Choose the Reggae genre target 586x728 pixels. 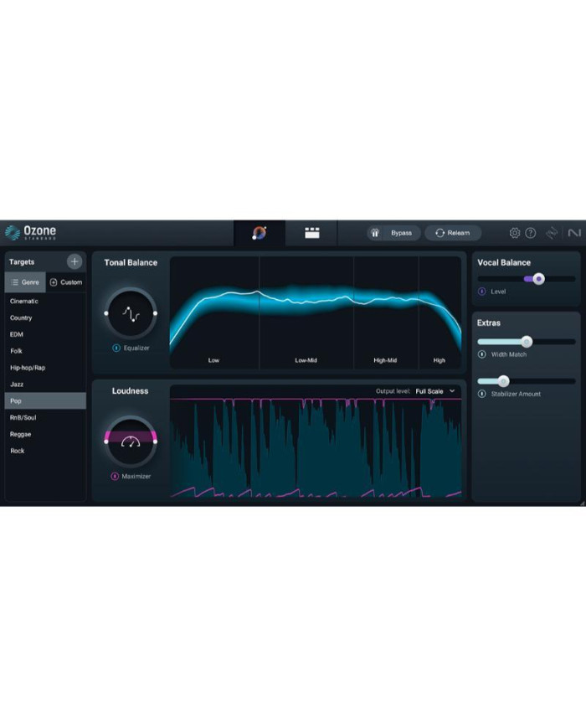point(45,434)
